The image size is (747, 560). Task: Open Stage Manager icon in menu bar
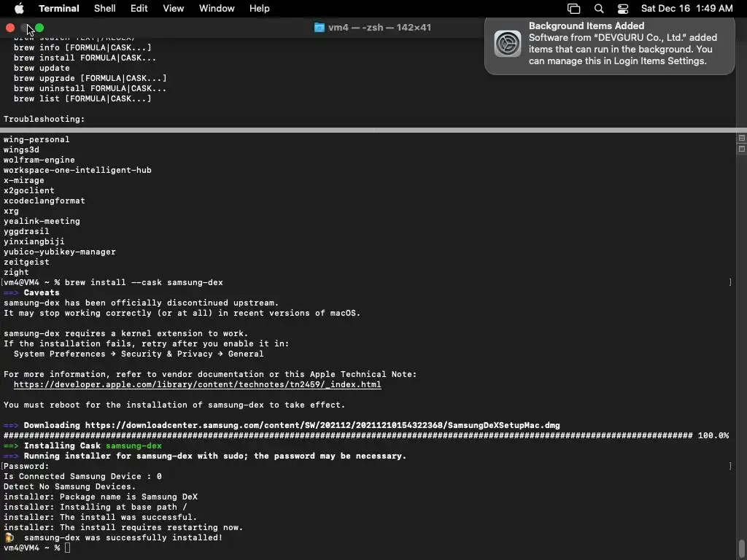coord(573,8)
